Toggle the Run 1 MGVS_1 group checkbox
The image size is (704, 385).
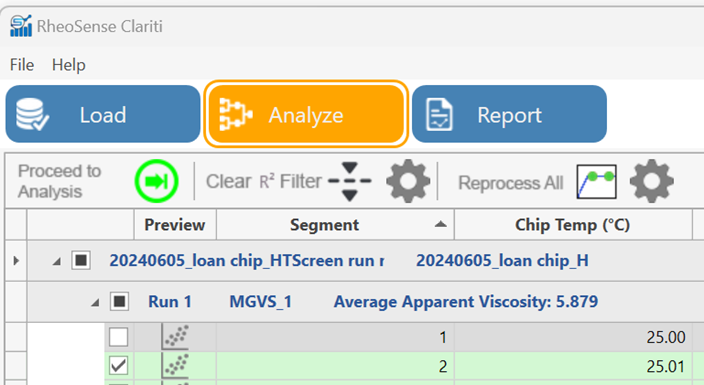click(119, 301)
